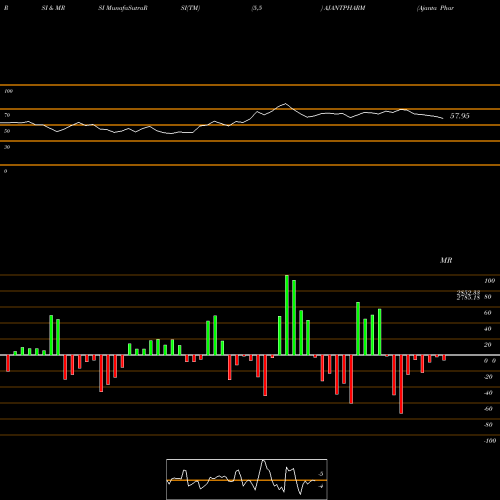The height and width of the screenshot is (500, 500).
Task: Open the mini overview chart at bottom
Action: tap(247, 479)
